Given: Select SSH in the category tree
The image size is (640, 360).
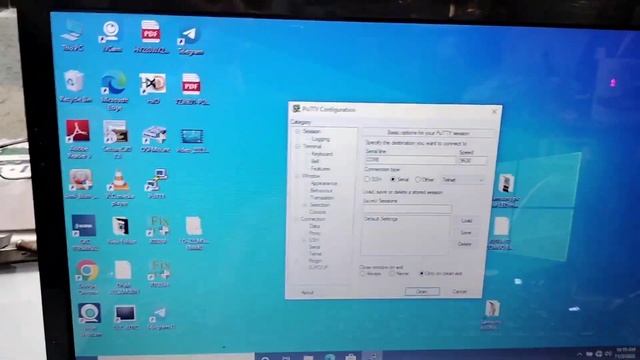Looking at the screenshot, I should [x=313, y=240].
